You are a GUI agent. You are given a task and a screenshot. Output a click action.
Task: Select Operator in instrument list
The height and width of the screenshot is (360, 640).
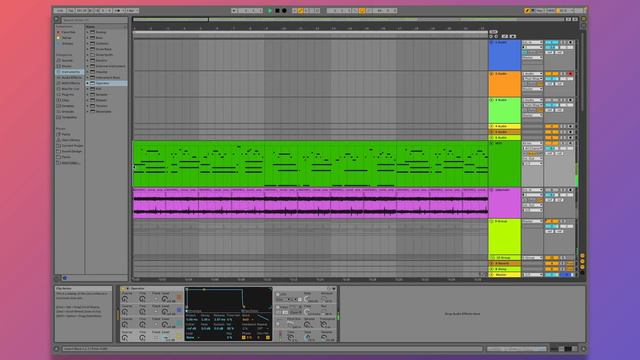106,83
